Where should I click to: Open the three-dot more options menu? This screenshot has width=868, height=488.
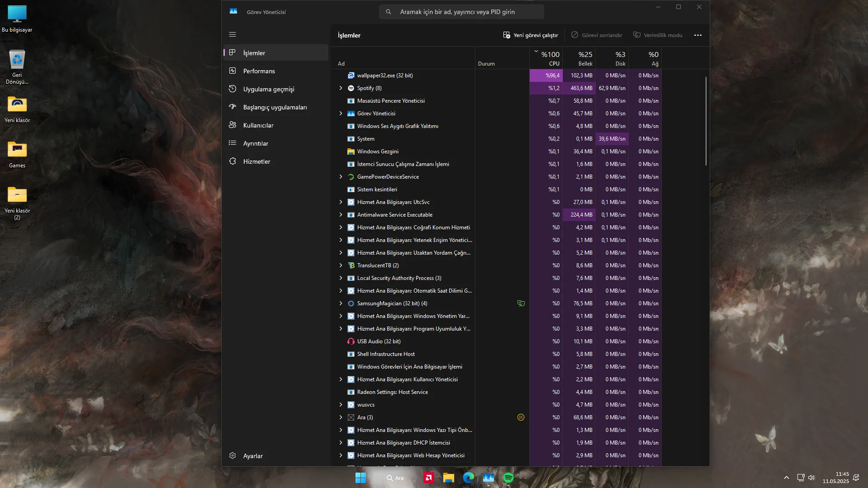point(697,35)
